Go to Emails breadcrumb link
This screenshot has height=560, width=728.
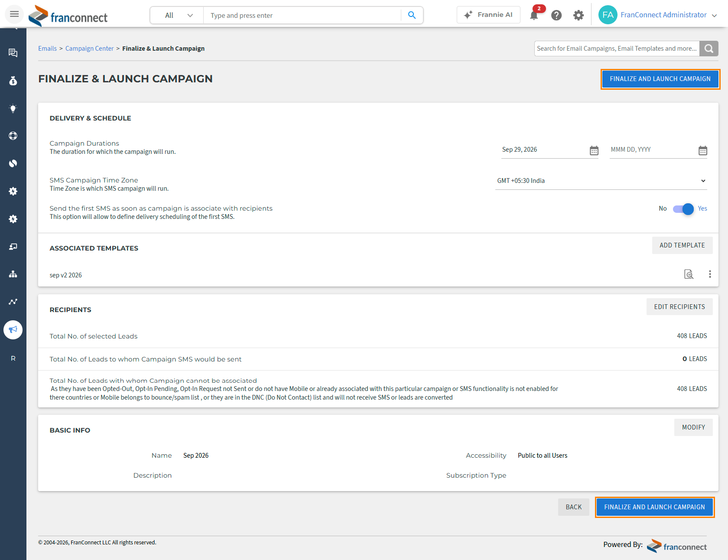coord(47,49)
